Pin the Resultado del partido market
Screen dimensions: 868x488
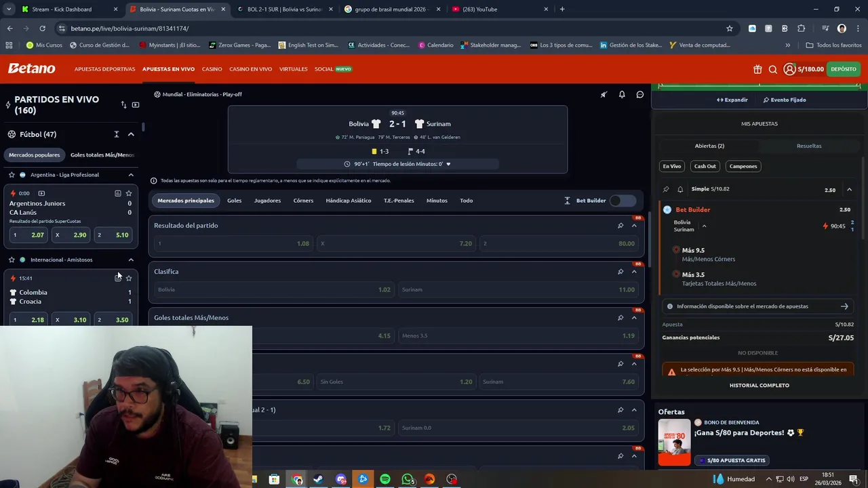click(x=620, y=226)
